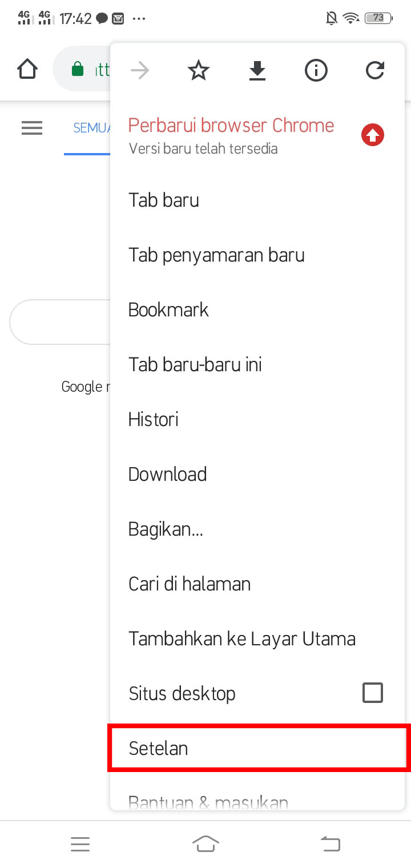Tap the battery indicator showing 73
411x868 pixels.
(378, 18)
